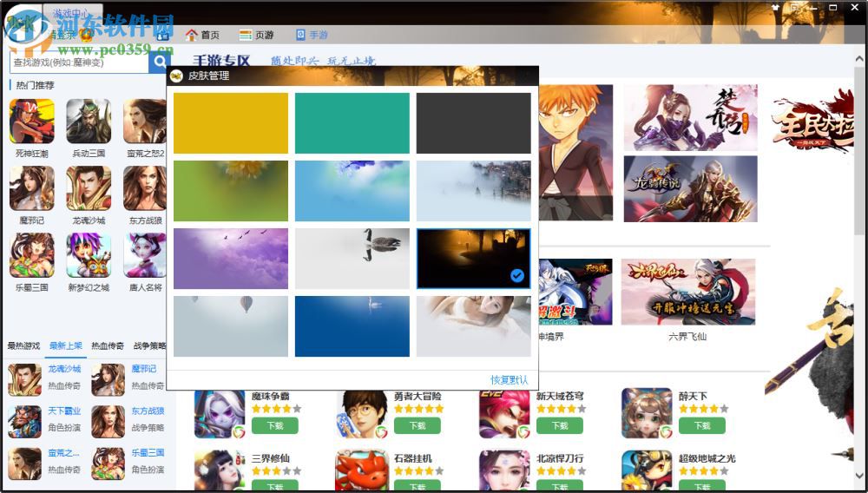This screenshot has height=493, width=868.
Task: Open the skin manager via the shirt icon
Action: 775,7
